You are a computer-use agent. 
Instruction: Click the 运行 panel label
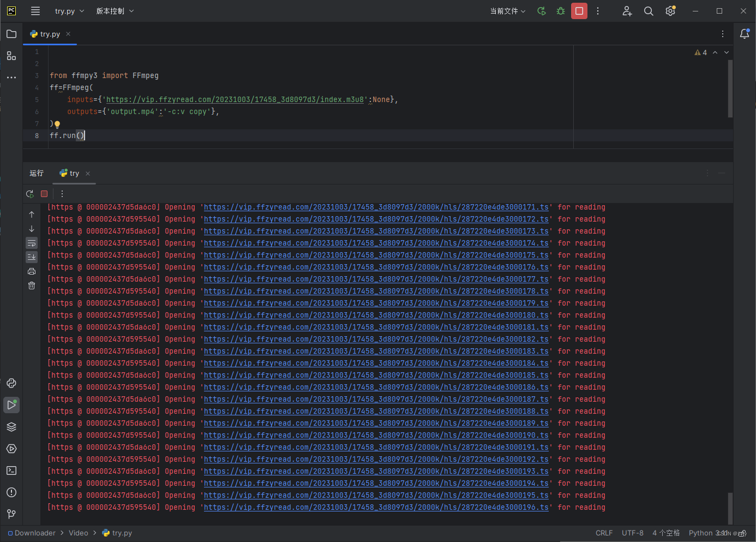pos(37,173)
